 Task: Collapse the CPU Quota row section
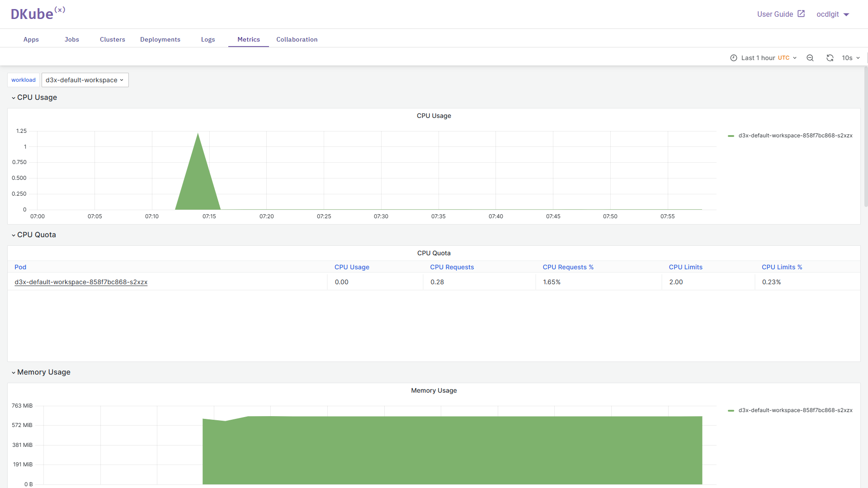click(34, 235)
